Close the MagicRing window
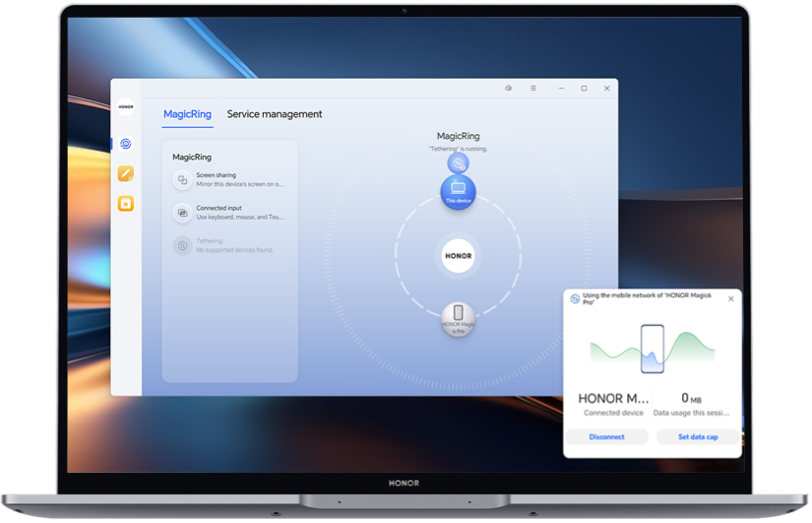This screenshot has width=812, height=523. [x=606, y=88]
